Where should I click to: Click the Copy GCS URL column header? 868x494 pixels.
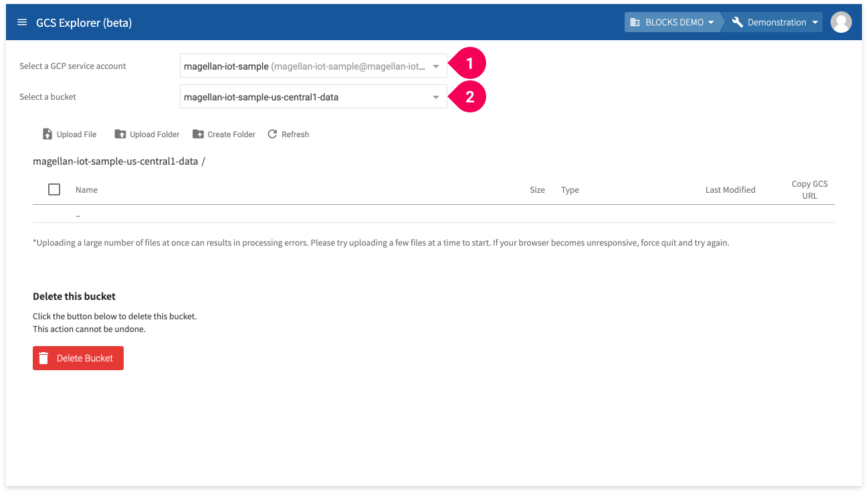pos(810,190)
